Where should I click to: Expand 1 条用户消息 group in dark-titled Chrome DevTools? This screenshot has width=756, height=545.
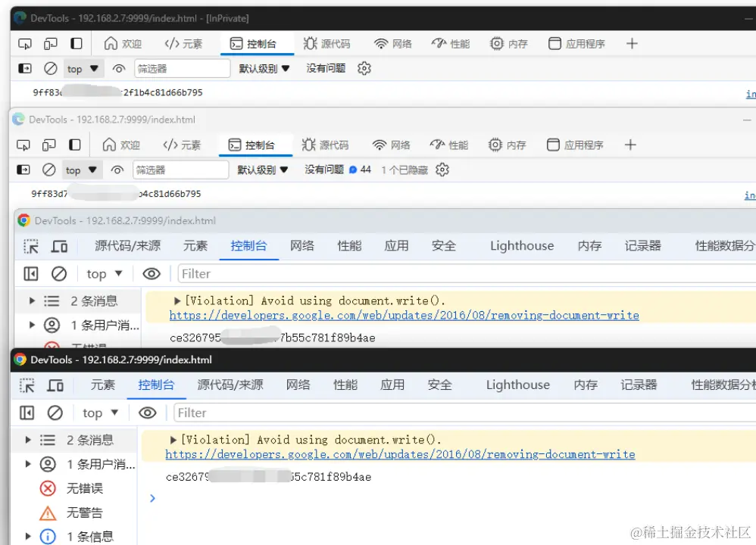pyautogui.click(x=28, y=464)
